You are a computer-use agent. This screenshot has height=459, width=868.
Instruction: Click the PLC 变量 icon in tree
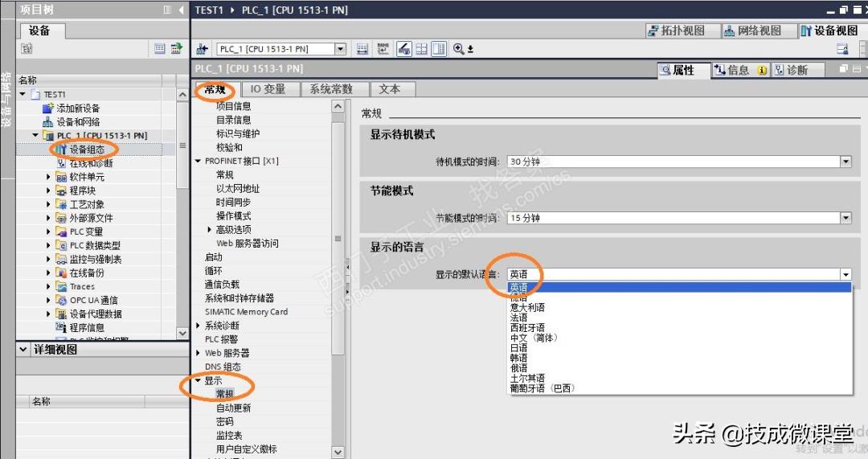click(x=61, y=232)
